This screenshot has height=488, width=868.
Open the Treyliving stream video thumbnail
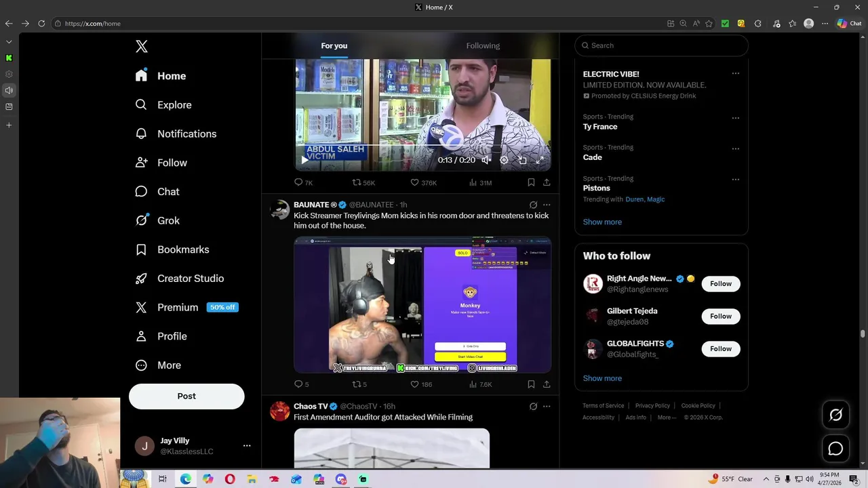click(422, 305)
